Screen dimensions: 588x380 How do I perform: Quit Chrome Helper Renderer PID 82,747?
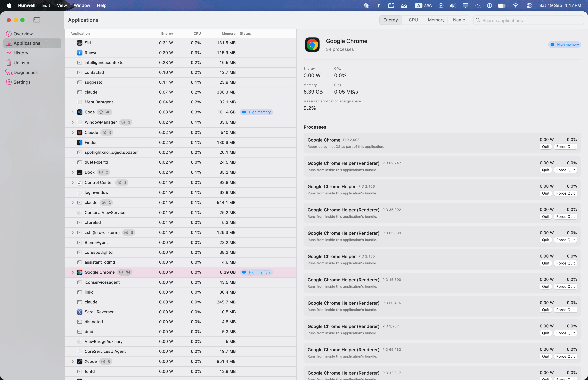[x=546, y=170]
